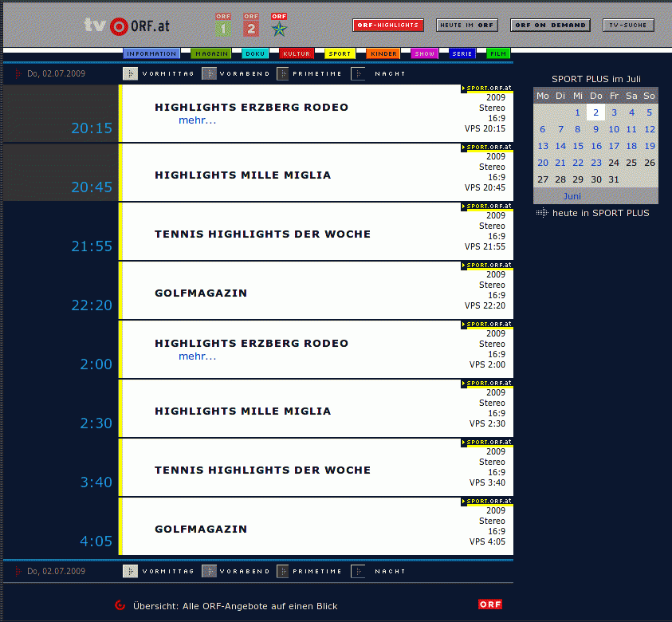This screenshot has height=622, width=672.
Task: Click Golfmagazin title at 4:05
Action: pos(201,529)
